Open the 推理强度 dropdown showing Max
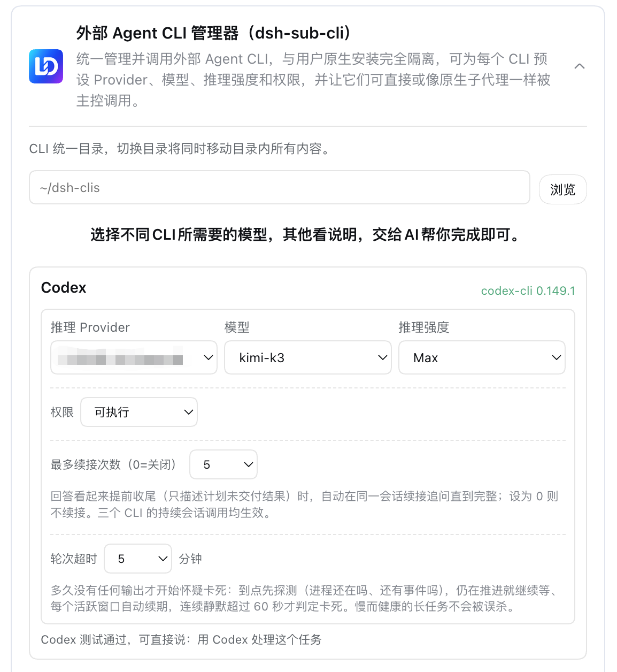The width and height of the screenshot is (617, 672). (482, 357)
